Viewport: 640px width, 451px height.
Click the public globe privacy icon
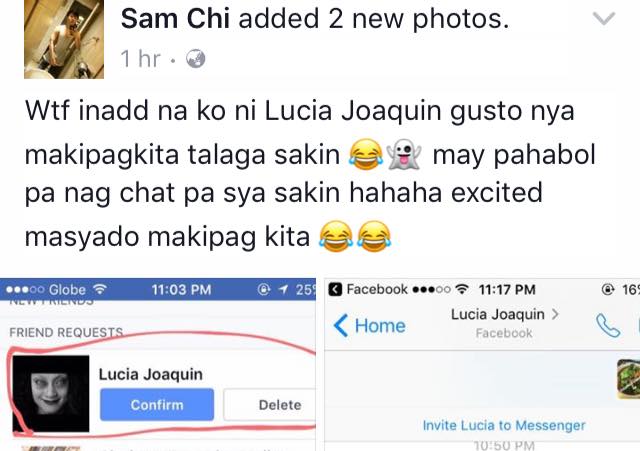click(196, 59)
